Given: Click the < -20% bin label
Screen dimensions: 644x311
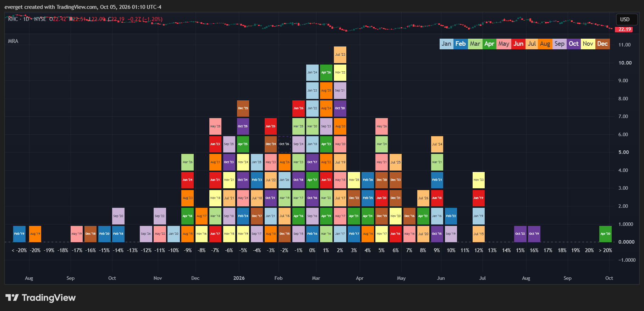Looking at the screenshot, I should click(x=19, y=250).
